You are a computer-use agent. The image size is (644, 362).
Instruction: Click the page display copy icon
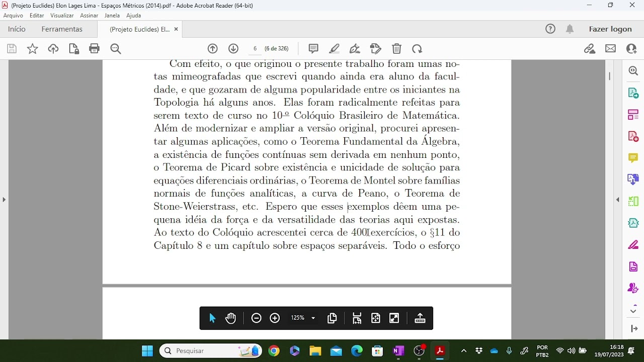[332, 318]
